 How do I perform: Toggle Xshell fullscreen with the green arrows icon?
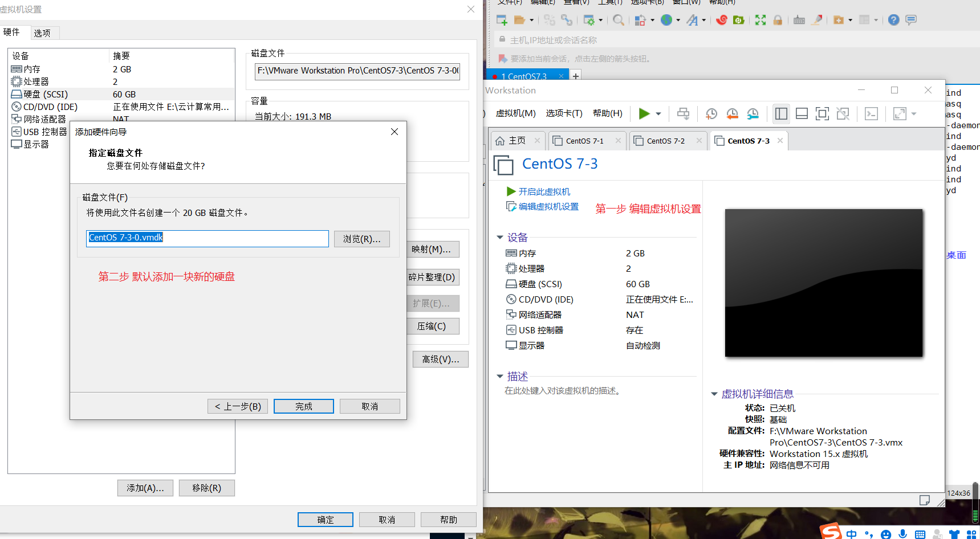[761, 20]
